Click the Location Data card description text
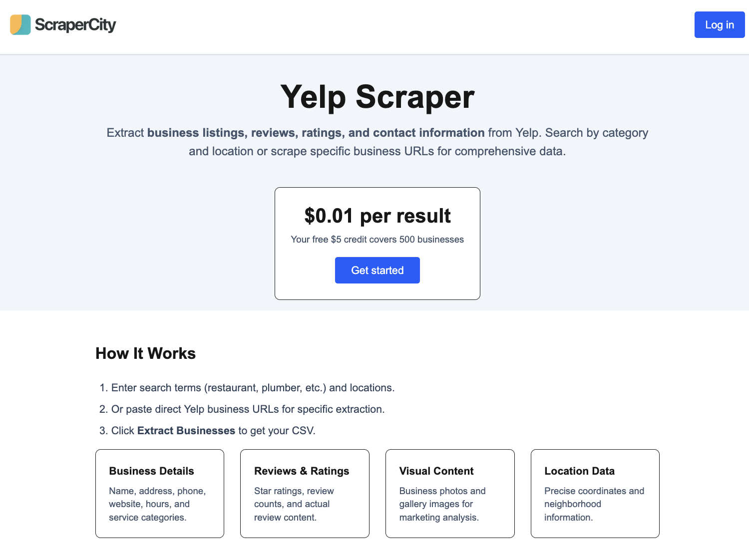 [x=594, y=504]
